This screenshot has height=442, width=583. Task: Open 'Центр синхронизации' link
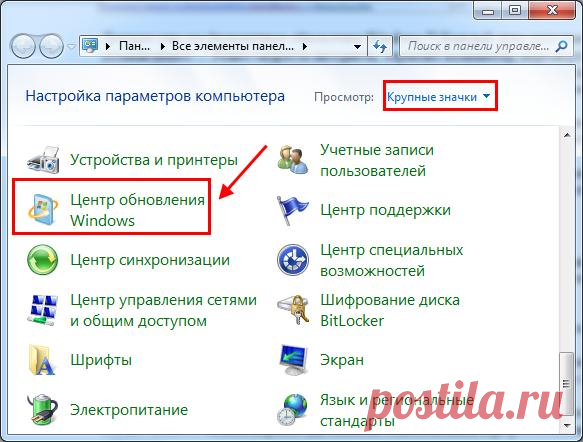point(150,260)
